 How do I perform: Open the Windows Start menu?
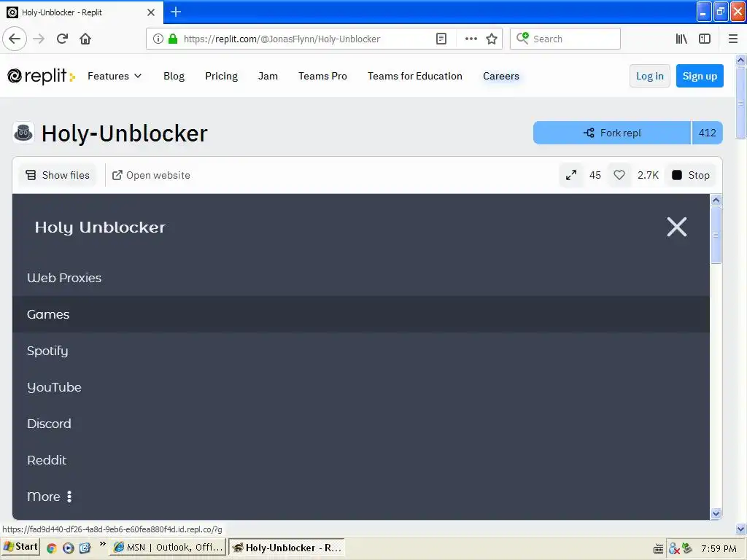click(x=20, y=548)
